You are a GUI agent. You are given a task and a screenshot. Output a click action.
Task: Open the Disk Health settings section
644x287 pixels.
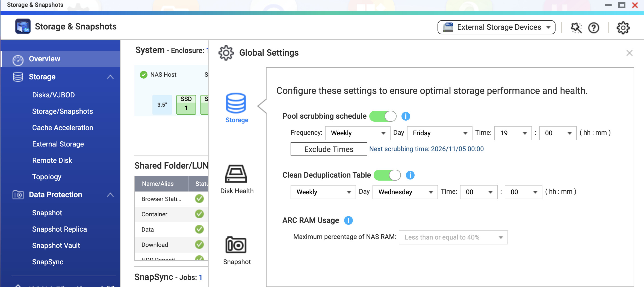[237, 179]
